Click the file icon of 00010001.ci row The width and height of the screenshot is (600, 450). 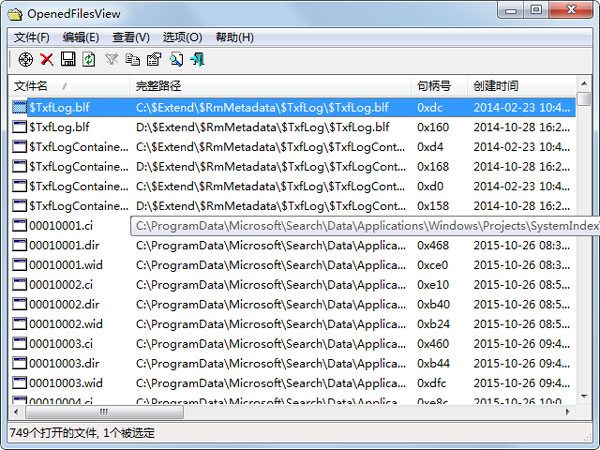20,225
